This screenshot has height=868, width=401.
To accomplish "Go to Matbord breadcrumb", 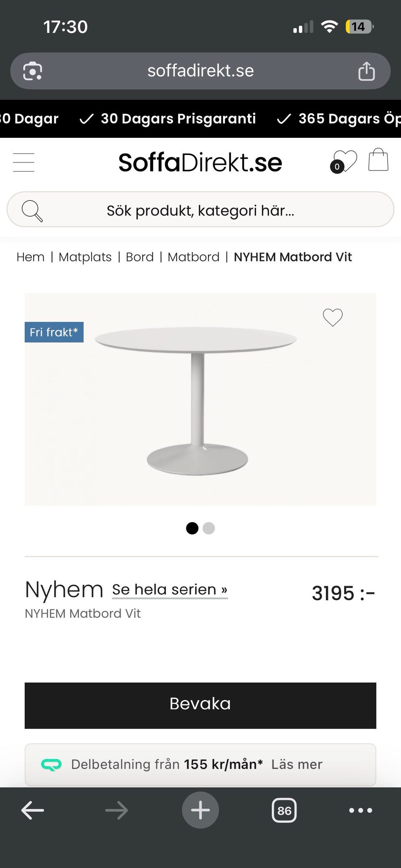I will tap(193, 257).
